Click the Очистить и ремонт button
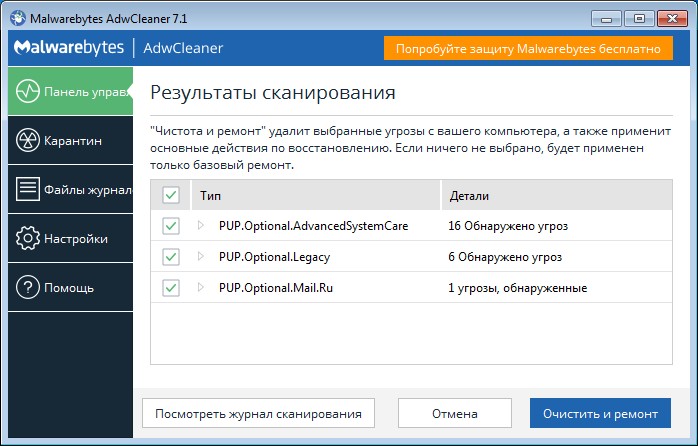Screen dimensions: 698x446 click(600, 414)
